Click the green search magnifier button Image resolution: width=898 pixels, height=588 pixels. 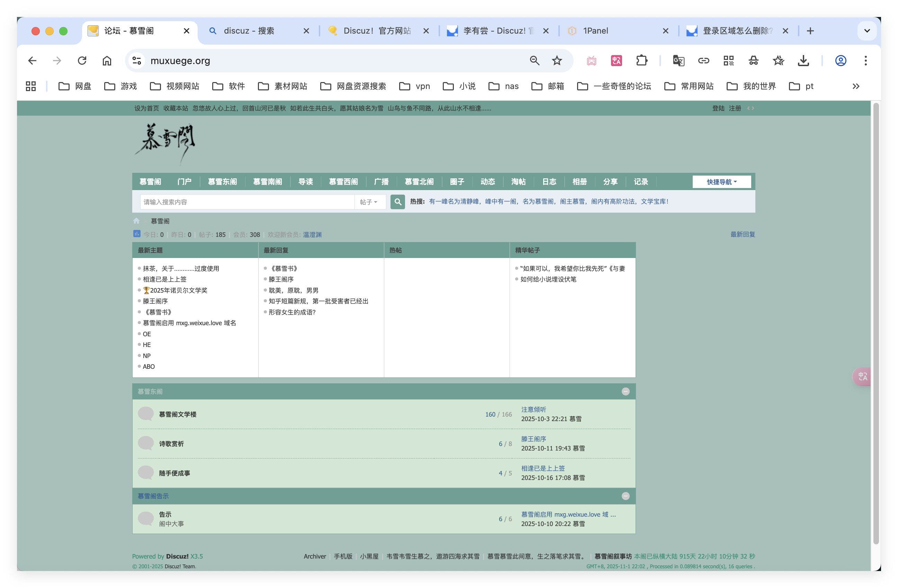(x=397, y=202)
